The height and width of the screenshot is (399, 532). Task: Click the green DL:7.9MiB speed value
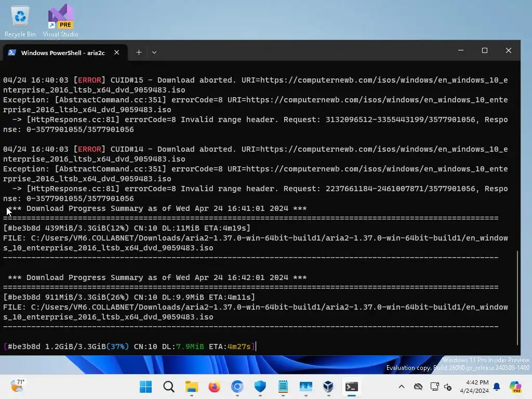click(190, 347)
